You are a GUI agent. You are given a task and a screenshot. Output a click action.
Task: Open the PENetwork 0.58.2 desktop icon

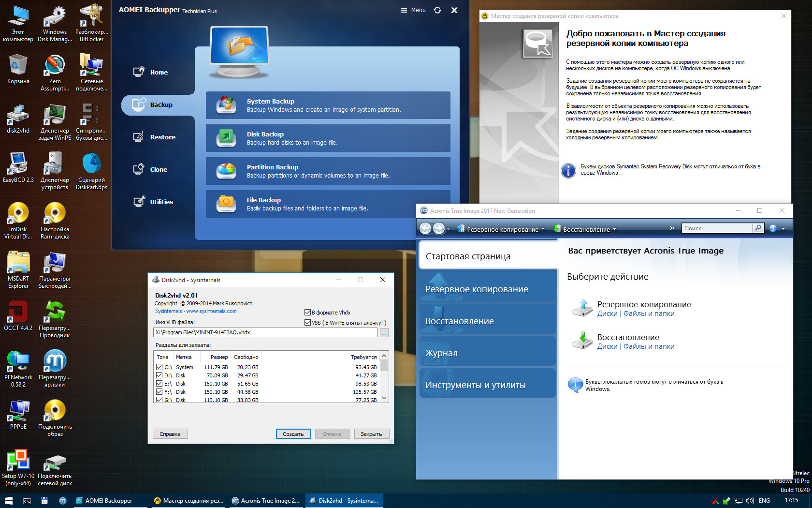[x=18, y=362]
